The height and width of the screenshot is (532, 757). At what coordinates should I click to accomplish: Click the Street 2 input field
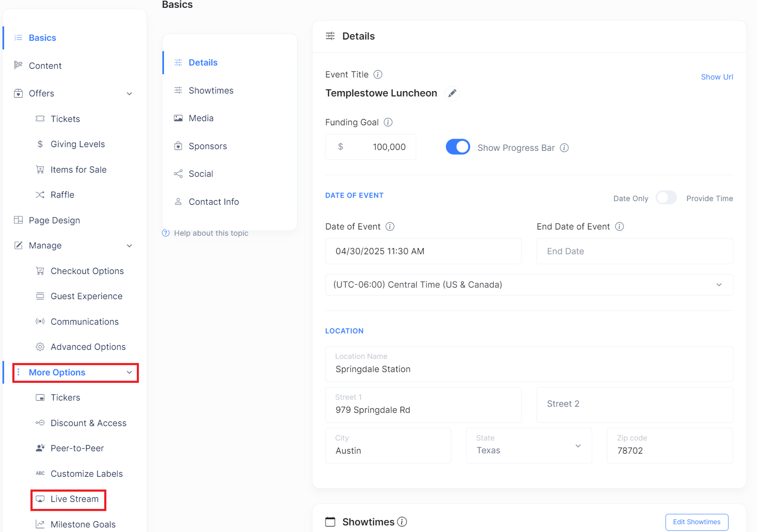[635, 405]
